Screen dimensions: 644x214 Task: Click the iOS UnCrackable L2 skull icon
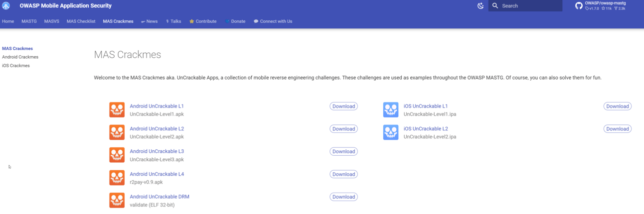(x=391, y=132)
